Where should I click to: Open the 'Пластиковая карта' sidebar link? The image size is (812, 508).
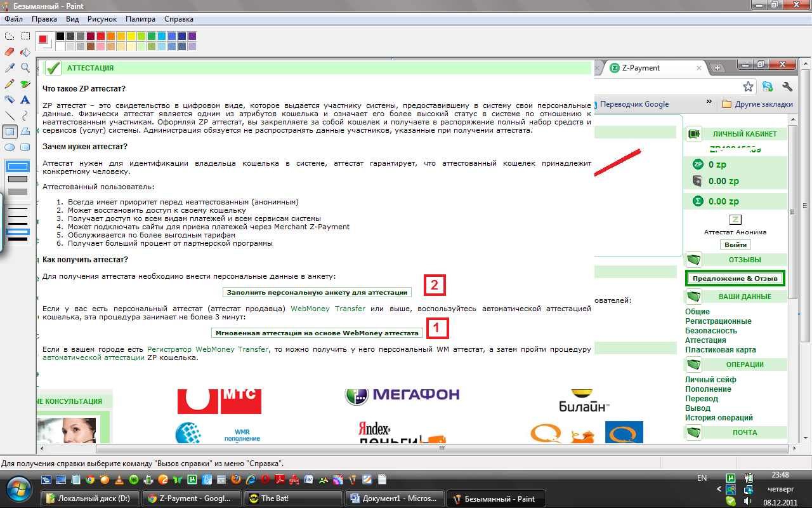pos(721,350)
